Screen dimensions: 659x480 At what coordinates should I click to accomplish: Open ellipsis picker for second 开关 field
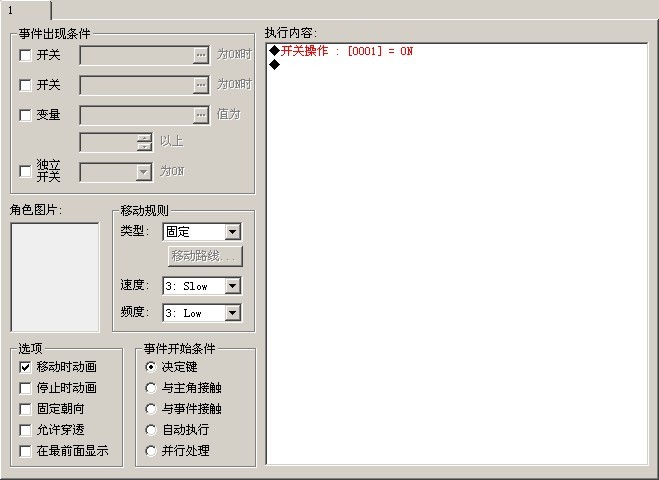point(201,85)
